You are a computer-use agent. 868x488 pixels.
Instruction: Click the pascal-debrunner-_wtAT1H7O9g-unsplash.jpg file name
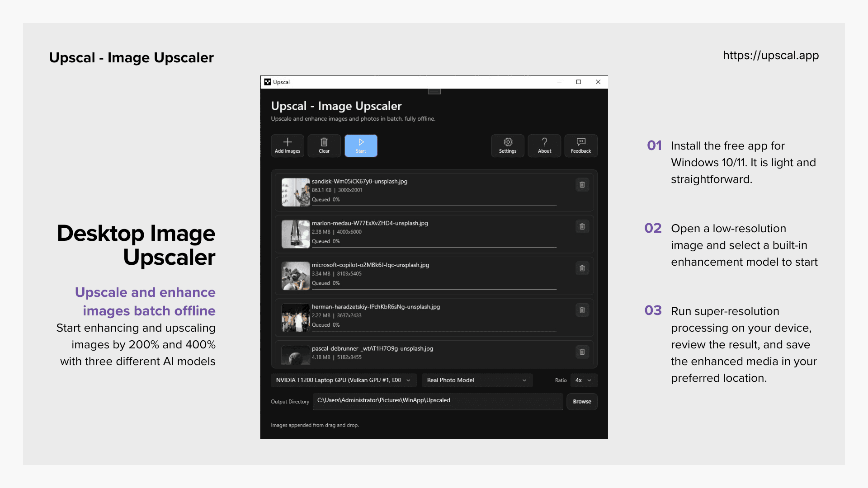click(x=373, y=348)
